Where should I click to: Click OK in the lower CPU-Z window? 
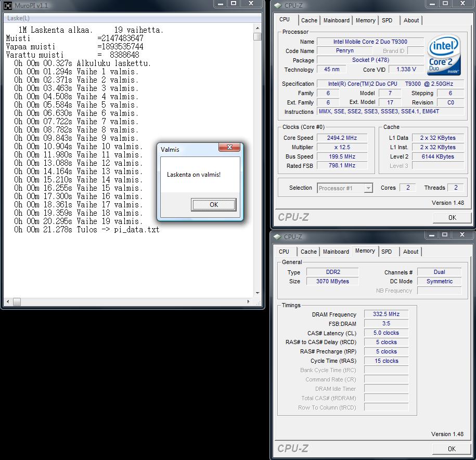pyautogui.click(x=452, y=449)
